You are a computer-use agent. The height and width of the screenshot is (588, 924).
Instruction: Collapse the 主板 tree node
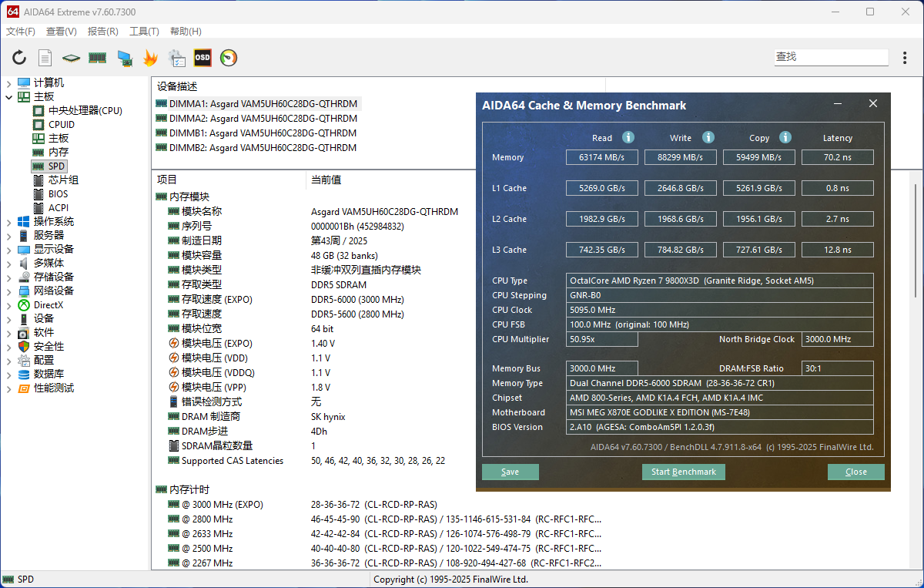pos(9,97)
